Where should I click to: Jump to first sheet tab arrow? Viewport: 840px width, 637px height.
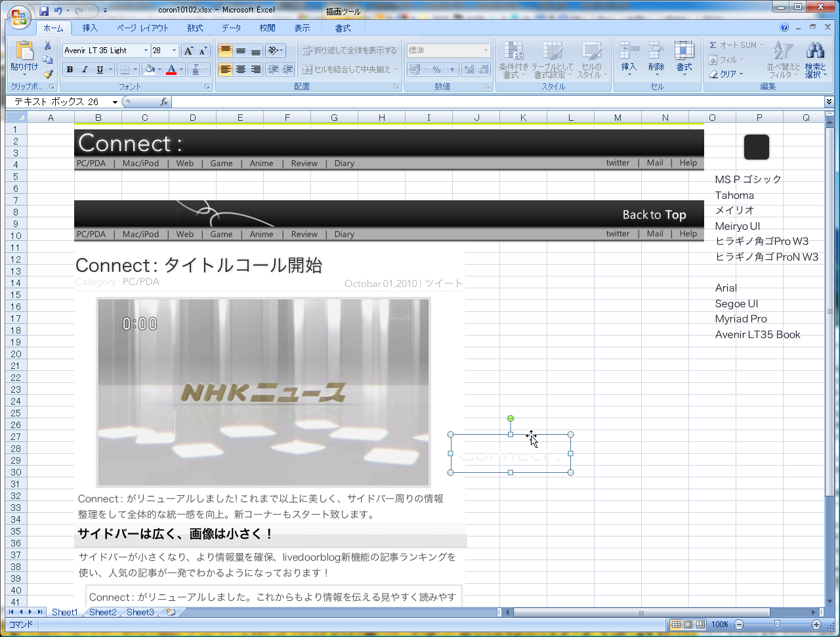[x=11, y=612]
